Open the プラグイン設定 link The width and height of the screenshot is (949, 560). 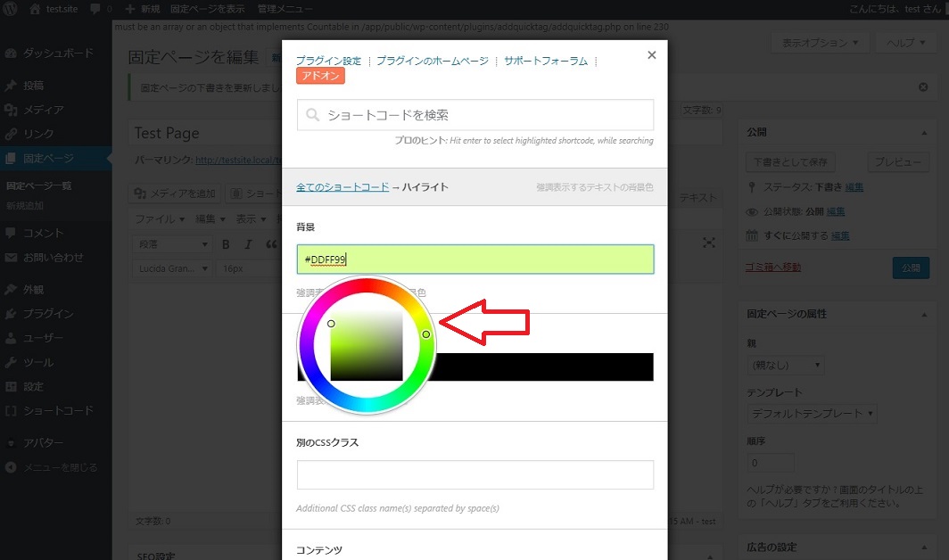coord(328,61)
